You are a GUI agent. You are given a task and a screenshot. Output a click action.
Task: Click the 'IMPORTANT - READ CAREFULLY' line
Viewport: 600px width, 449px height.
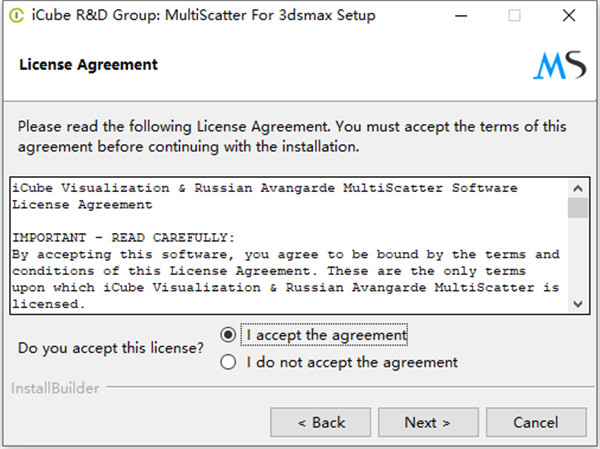pos(123,238)
